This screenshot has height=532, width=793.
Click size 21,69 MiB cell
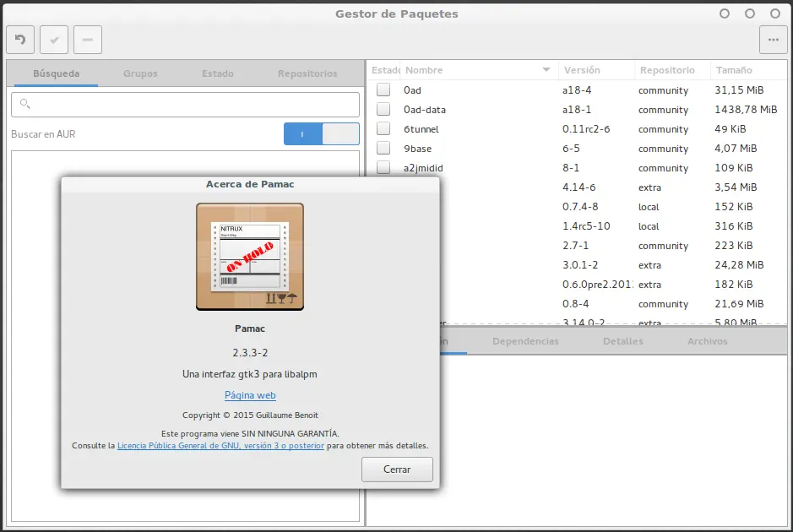739,304
